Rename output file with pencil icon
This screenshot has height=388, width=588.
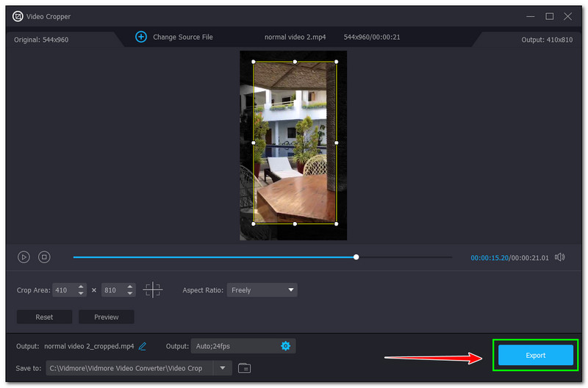(143, 346)
